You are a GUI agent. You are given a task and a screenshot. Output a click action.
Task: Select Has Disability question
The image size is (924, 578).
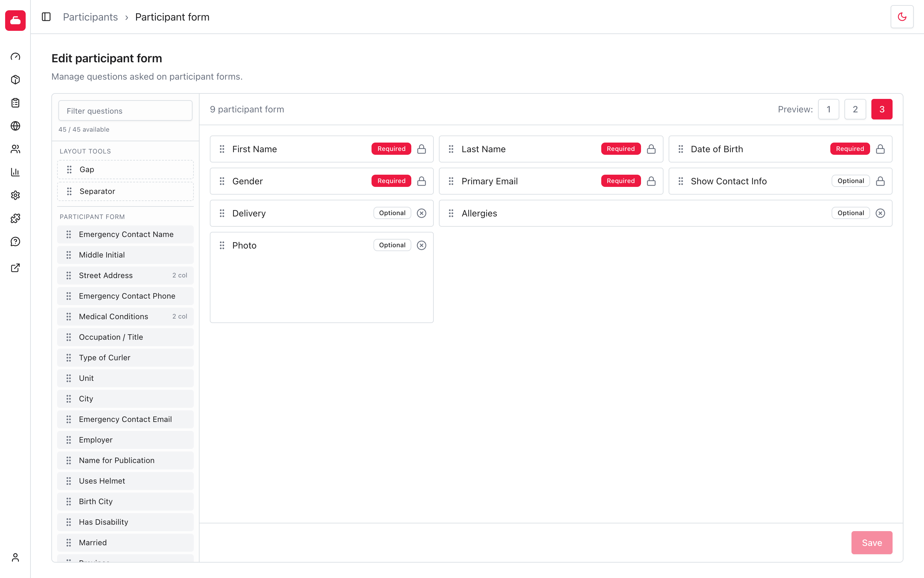click(x=125, y=522)
